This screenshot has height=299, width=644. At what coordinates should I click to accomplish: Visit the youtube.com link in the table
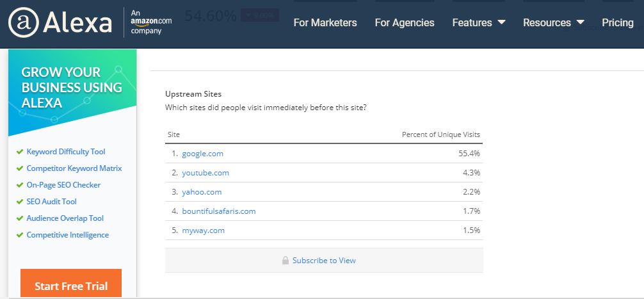coord(205,173)
